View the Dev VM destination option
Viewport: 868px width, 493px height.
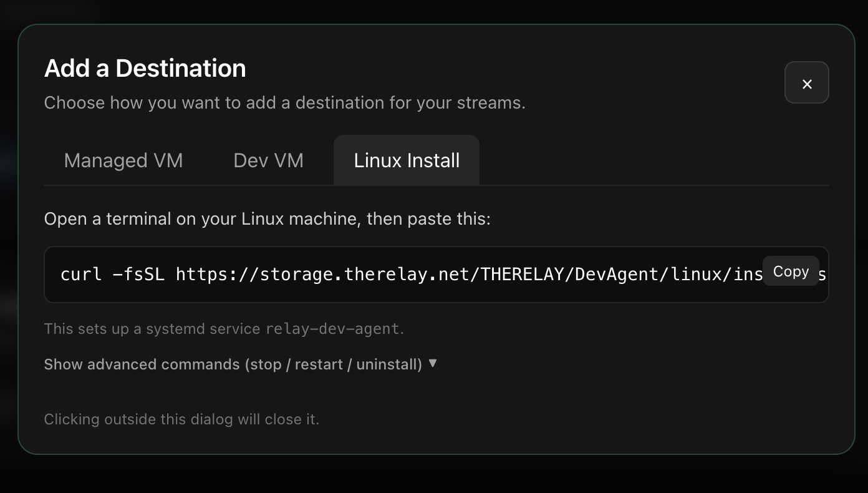point(268,160)
